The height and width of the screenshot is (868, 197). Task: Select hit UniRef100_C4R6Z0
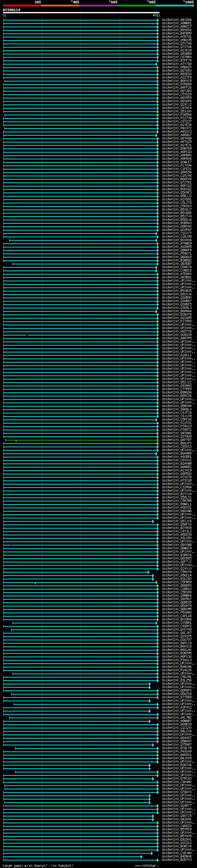click(176, 826)
